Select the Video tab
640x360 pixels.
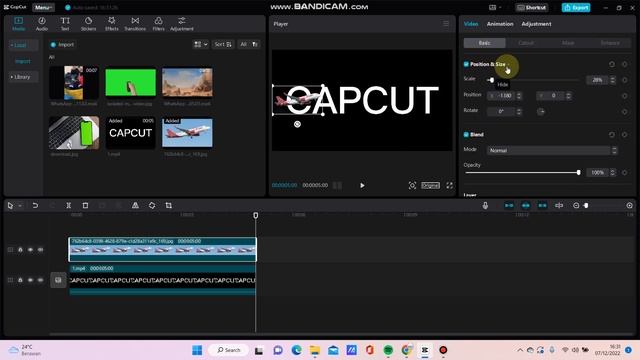tap(471, 24)
